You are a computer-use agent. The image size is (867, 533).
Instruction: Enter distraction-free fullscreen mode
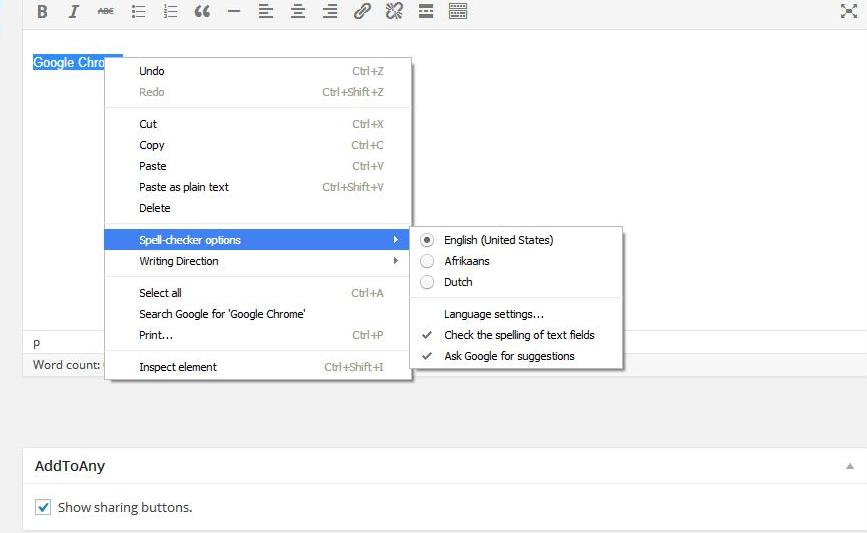click(848, 12)
